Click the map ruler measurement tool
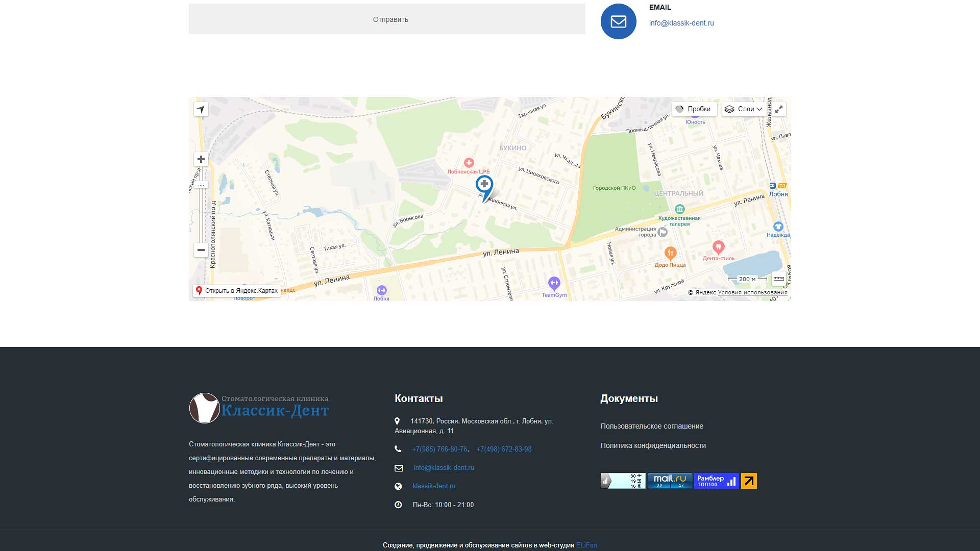 click(778, 279)
